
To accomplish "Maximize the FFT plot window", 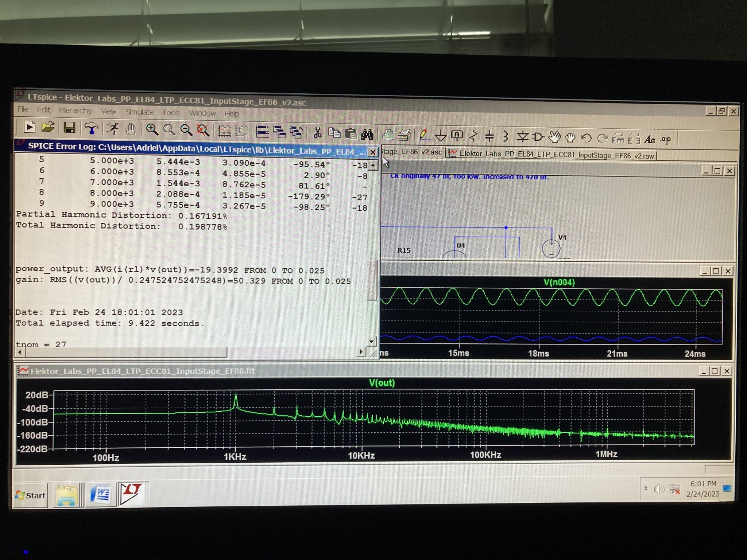I will tap(715, 371).
